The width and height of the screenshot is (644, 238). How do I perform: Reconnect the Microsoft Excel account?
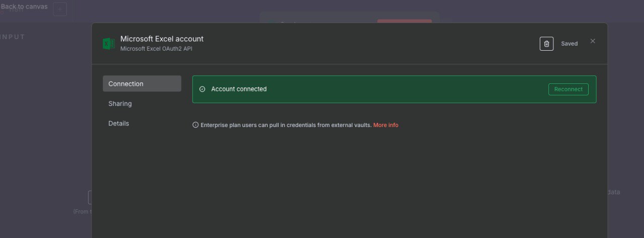click(x=568, y=89)
